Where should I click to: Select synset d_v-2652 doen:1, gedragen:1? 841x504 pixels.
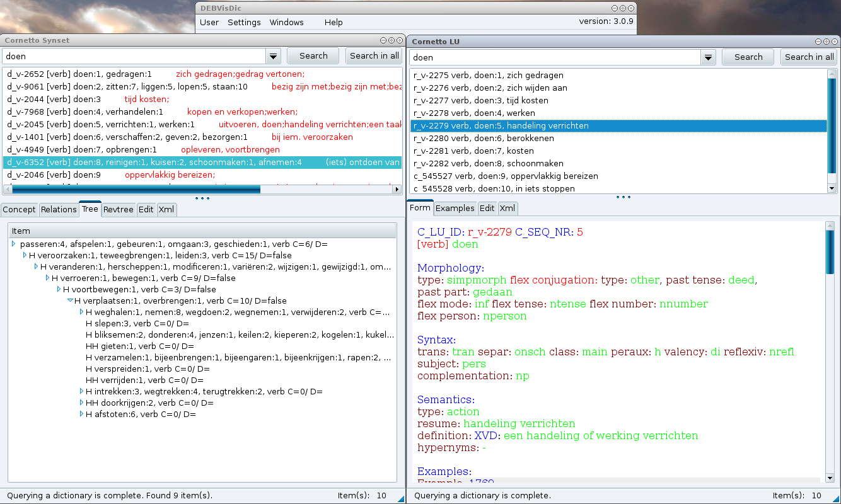click(202, 74)
